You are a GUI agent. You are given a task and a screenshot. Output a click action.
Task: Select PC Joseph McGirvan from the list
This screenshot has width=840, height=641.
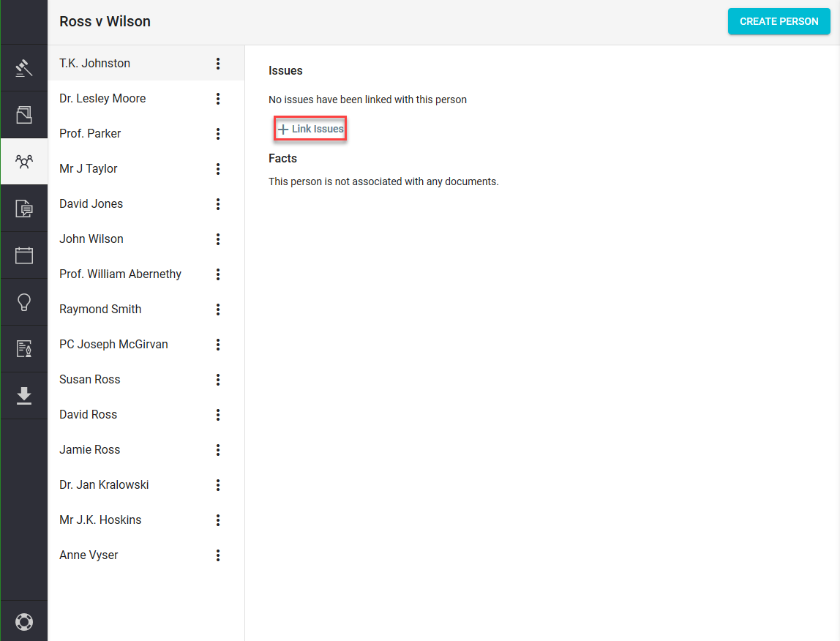pyautogui.click(x=113, y=345)
